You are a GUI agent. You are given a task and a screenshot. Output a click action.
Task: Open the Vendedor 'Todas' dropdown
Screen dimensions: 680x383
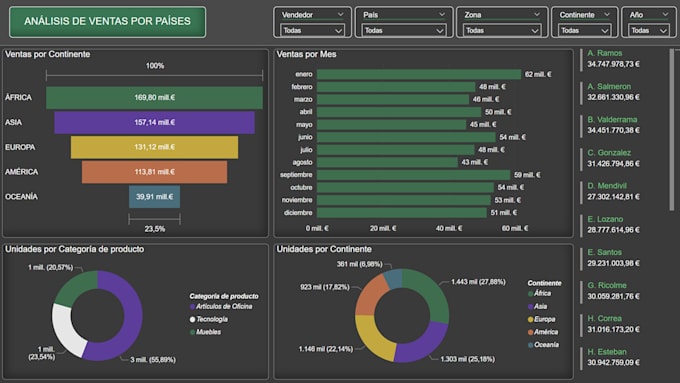[x=312, y=30]
